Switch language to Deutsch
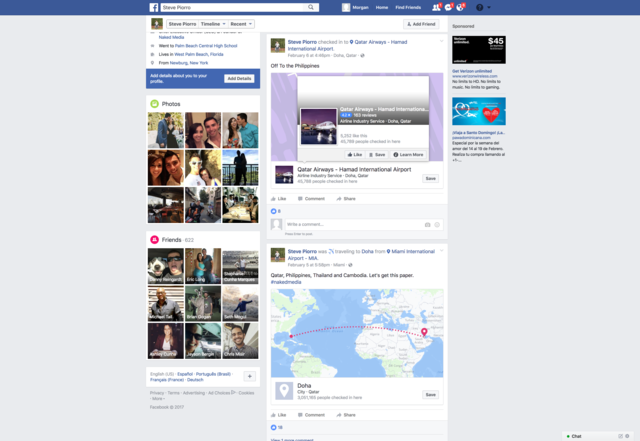 click(x=195, y=380)
